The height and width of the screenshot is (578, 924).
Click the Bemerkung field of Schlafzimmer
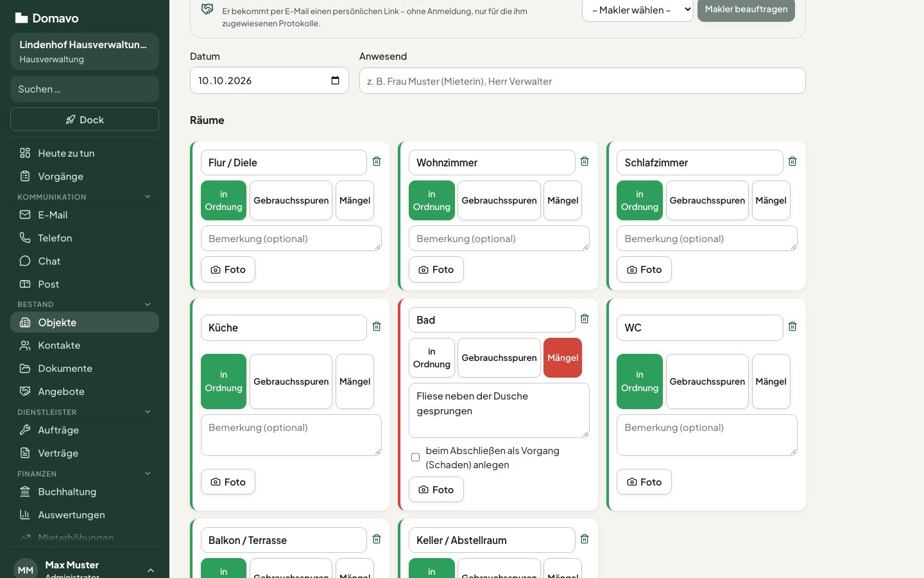(707, 238)
